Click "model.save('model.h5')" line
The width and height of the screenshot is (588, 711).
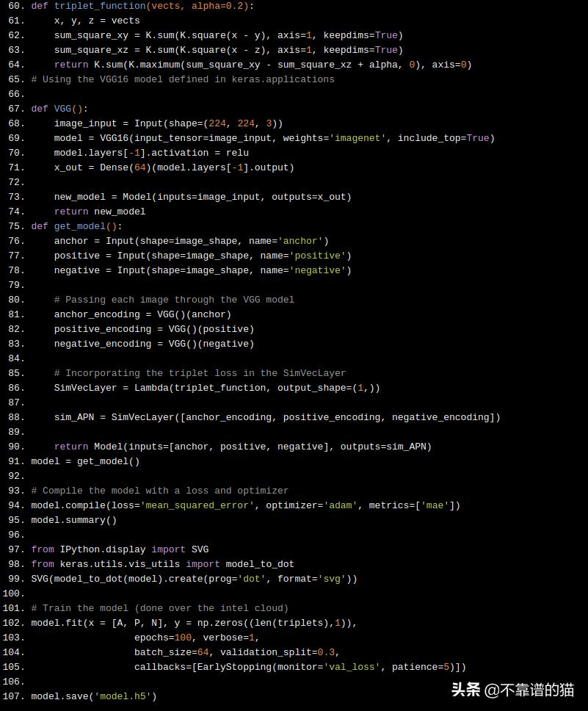(x=94, y=696)
